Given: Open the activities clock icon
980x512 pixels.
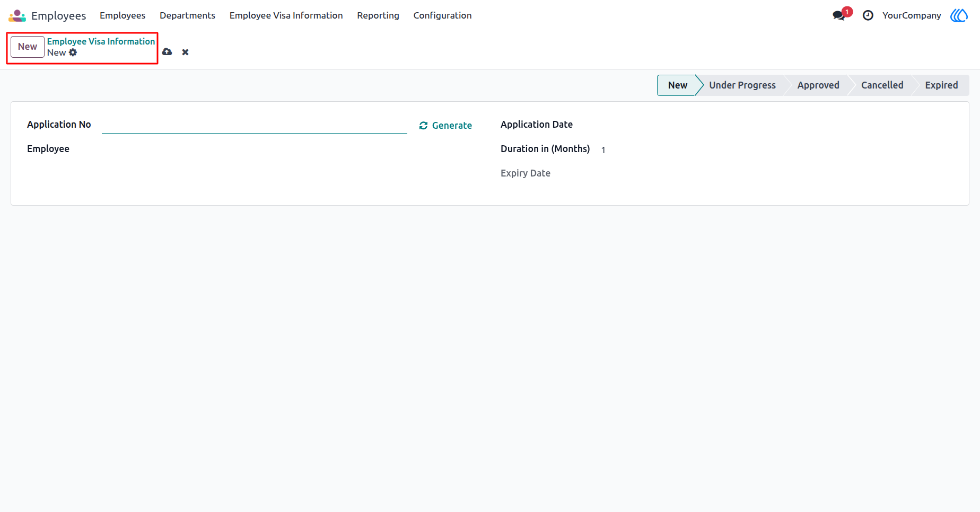Looking at the screenshot, I should coord(868,15).
